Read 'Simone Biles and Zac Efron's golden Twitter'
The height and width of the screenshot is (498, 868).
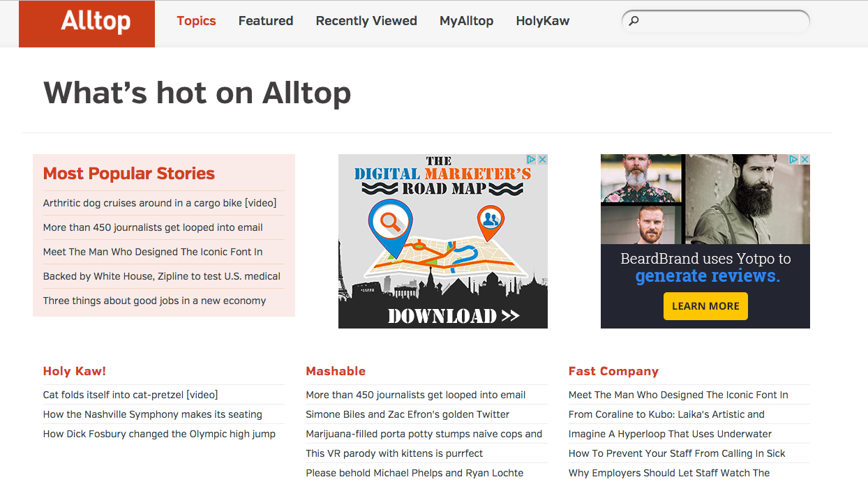407,414
